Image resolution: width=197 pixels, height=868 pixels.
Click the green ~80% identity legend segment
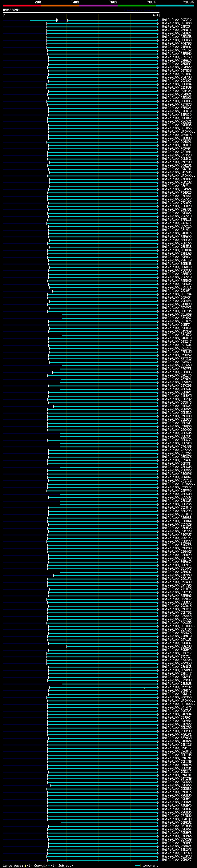(x=137, y=6)
